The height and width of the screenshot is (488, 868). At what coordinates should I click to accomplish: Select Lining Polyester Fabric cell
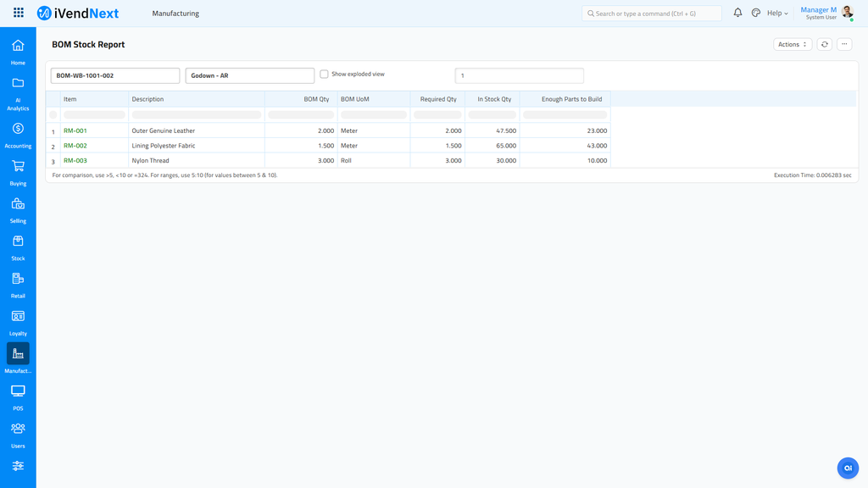click(x=197, y=146)
